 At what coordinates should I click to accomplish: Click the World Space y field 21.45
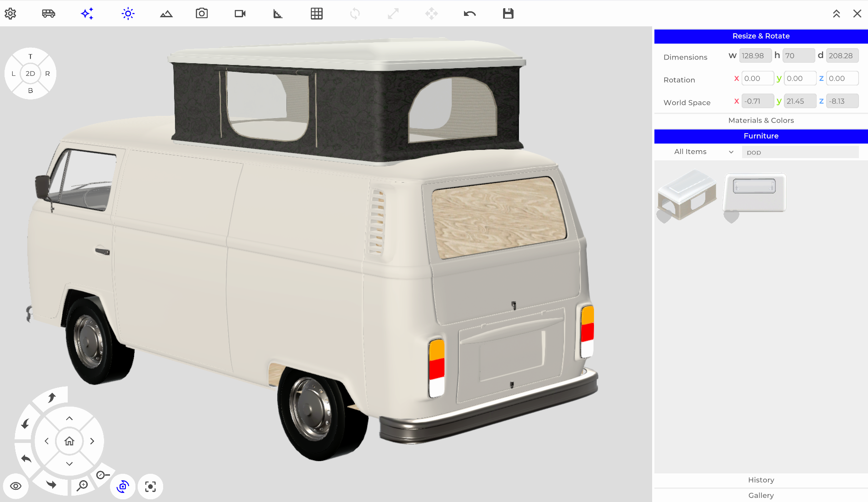(800, 101)
